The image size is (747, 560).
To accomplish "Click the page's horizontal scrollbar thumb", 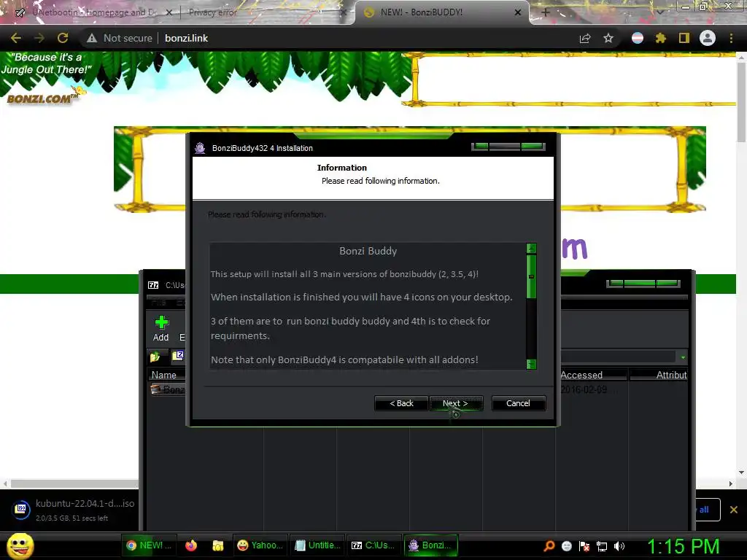I will click(75, 484).
